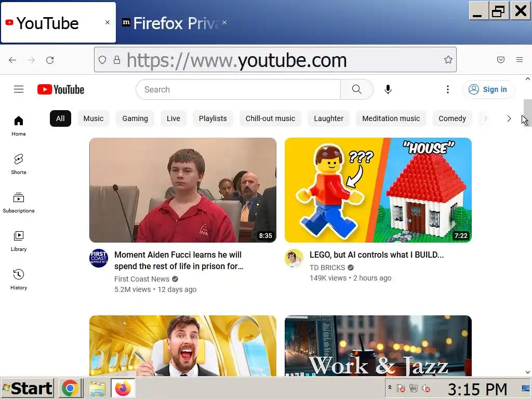The height and width of the screenshot is (399, 532).
Task: Open the golden airplane video thumbnail
Action: click(x=183, y=345)
